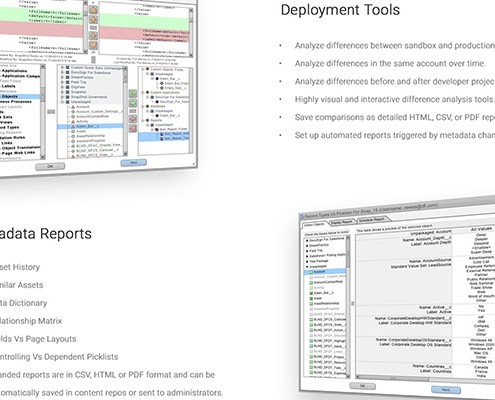Toggle the Account checkbox in report object list
The height and width of the screenshot is (400, 495).
point(312,272)
